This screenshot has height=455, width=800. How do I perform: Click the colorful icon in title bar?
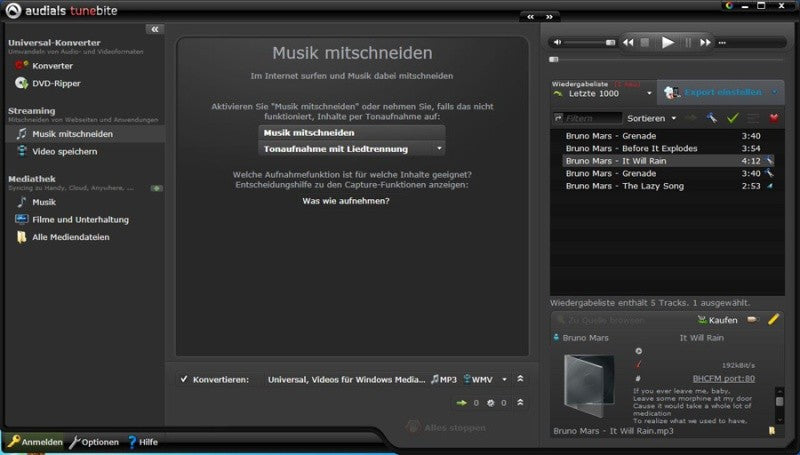point(729,6)
